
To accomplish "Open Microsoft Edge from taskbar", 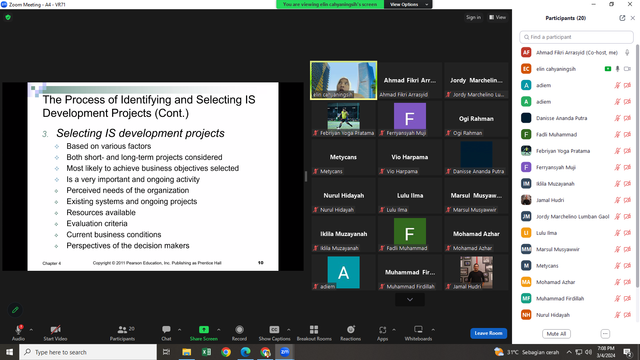I will 246,352.
